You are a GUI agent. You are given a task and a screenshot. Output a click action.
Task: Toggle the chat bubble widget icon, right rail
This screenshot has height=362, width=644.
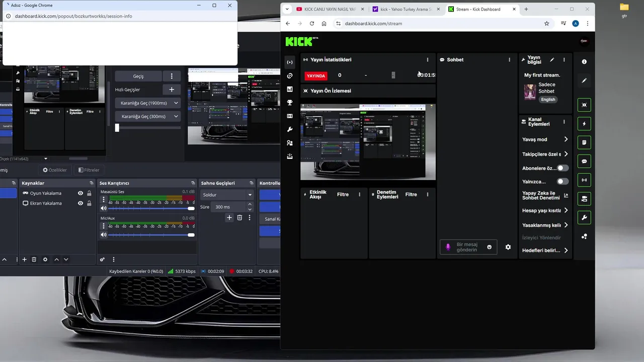(x=584, y=161)
